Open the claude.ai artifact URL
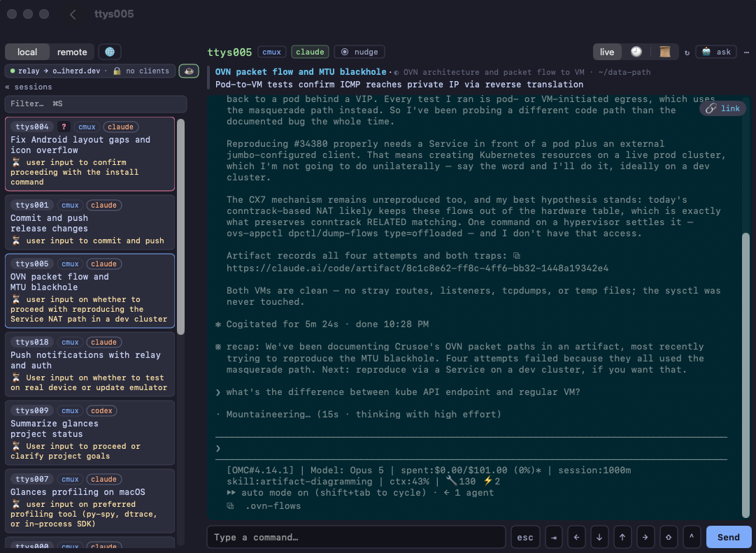 point(418,268)
